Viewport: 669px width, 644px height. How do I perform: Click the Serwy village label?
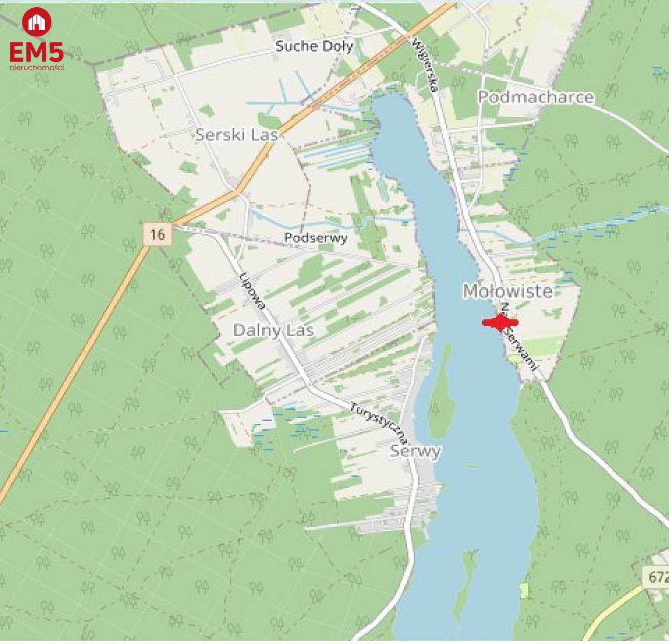(416, 451)
